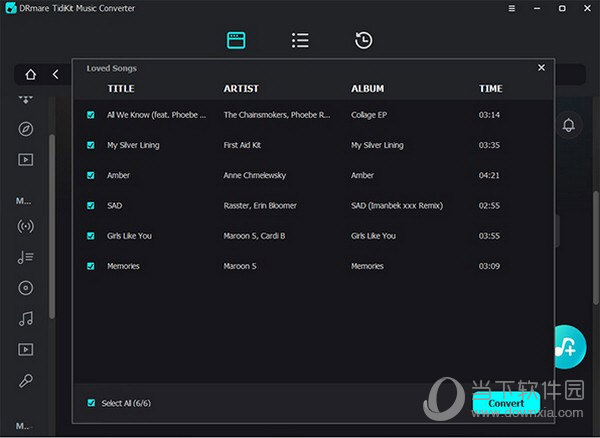This screenshot has width=600, height=438.
Task: Go to Home via house icon
Action: [x=31, y=74]
